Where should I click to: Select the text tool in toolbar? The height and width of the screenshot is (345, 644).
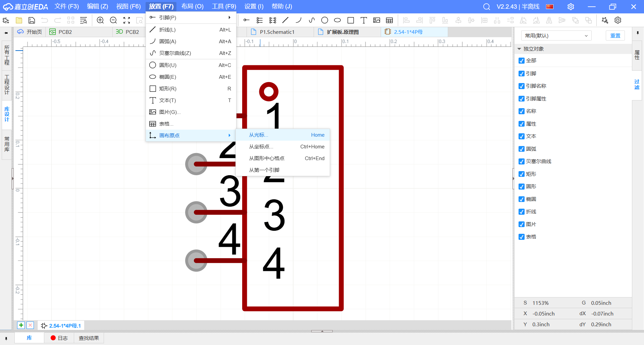pyautogui.click(x=364, y=20)
